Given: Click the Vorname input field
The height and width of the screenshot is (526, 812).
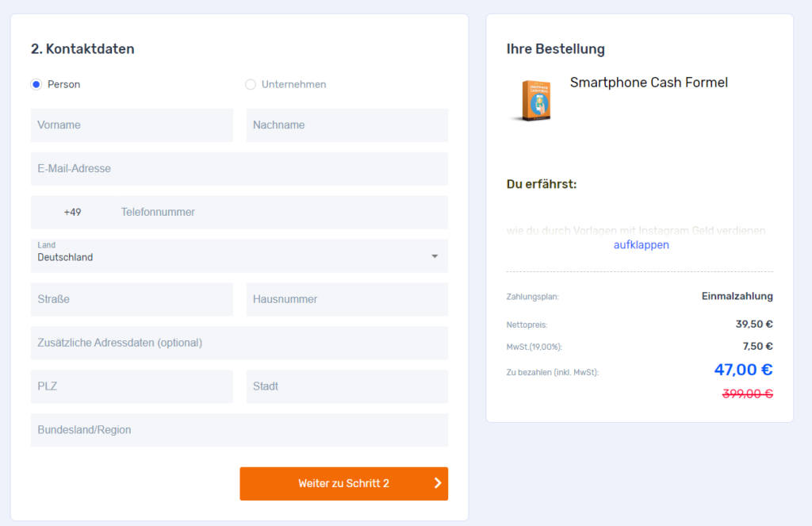Looking at the screenshot, I should coord(132,125).
